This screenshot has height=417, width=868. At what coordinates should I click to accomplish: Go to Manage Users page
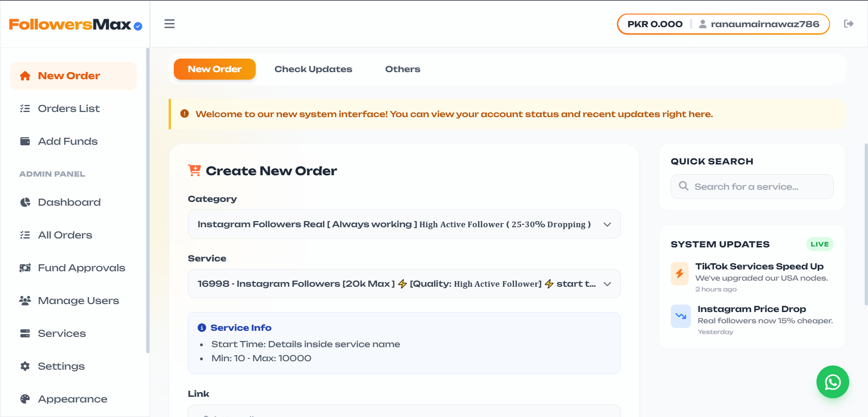click(x=78, y=300)
